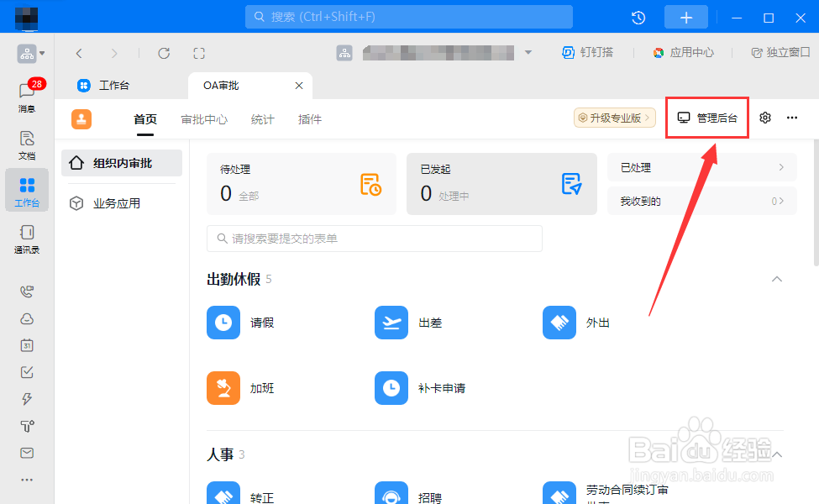Open the 管理后台 admin console
The height and width of the screenshot is (504, 819).
tap(707, 118)
